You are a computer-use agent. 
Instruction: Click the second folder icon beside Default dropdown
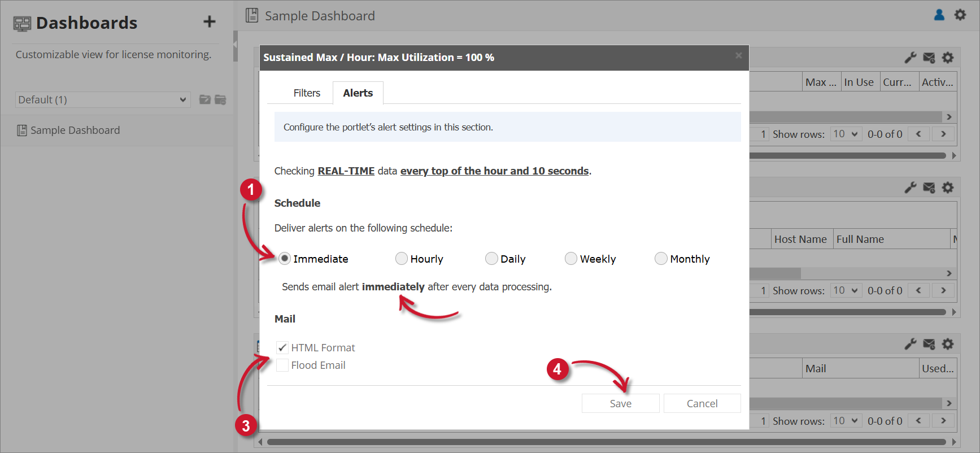[x=220, y=99]
